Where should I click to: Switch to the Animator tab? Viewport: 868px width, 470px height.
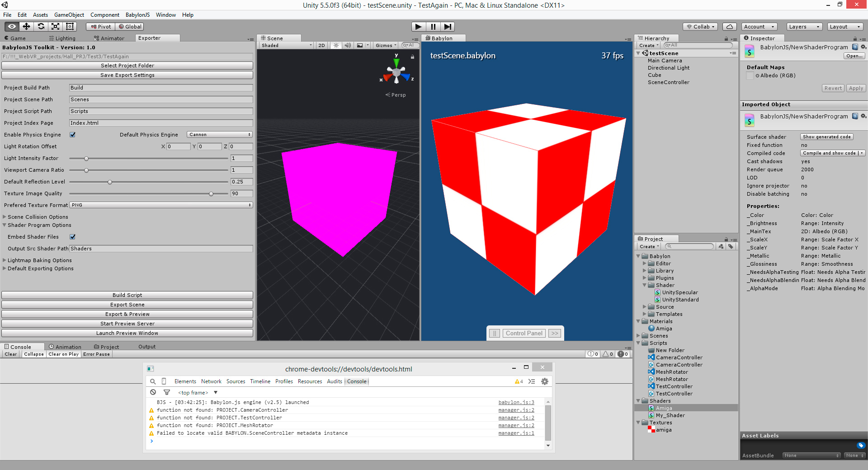pos(109,38)
